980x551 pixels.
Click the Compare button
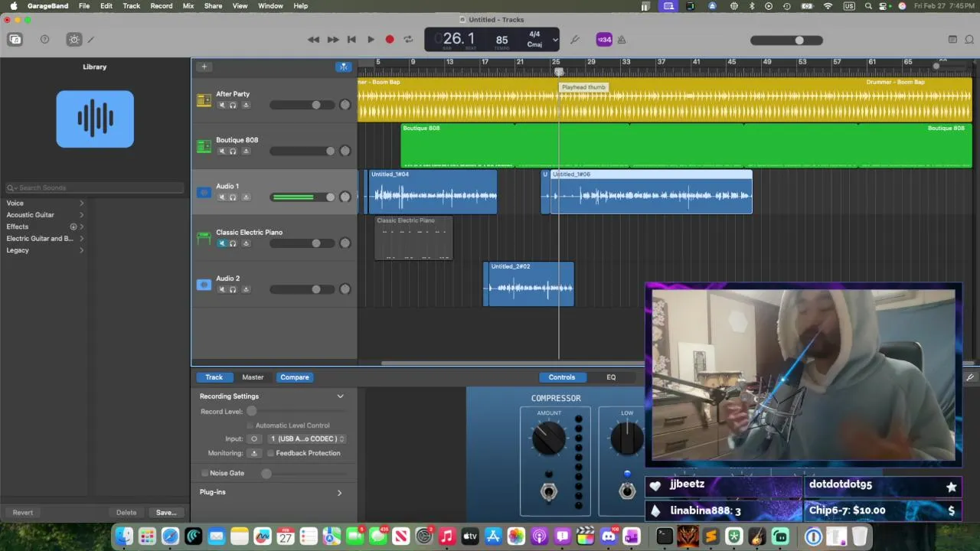[295, 377]
